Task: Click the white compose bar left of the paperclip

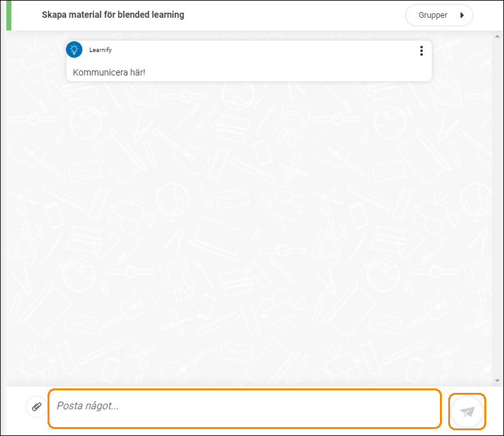Action: (x=16, y=409)
